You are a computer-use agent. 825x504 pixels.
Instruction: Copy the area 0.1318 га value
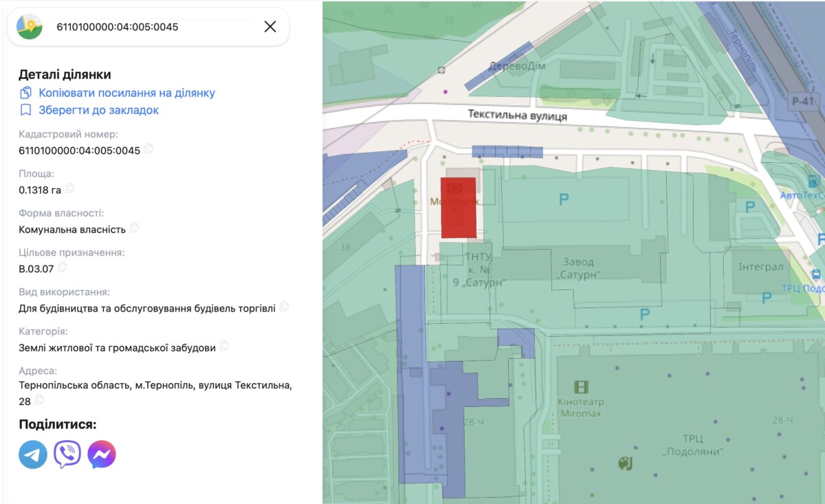coord(69,188)
